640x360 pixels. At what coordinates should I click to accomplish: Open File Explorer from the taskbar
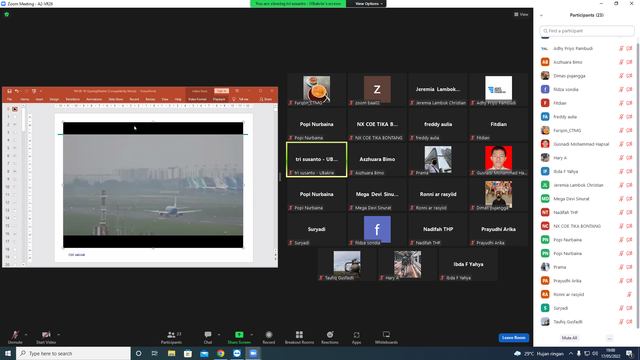coord(171,353)
